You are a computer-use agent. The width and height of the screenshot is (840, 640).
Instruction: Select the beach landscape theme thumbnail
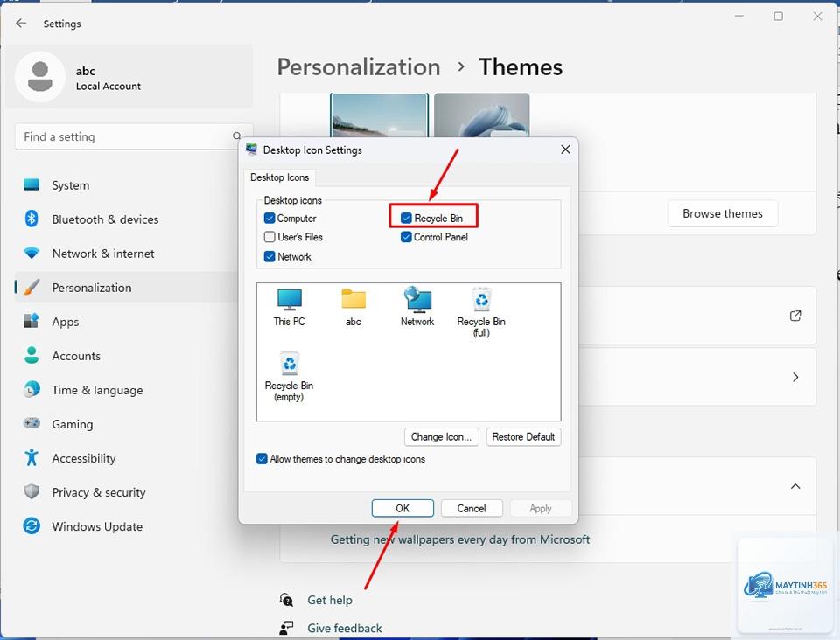click(379, 115)
